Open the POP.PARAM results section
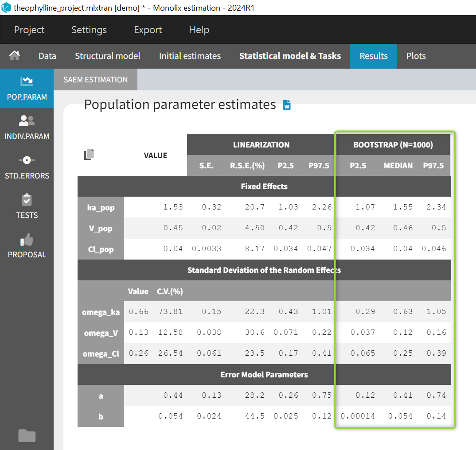Screen dimensions: 476x450 click(x=27, y=88)
